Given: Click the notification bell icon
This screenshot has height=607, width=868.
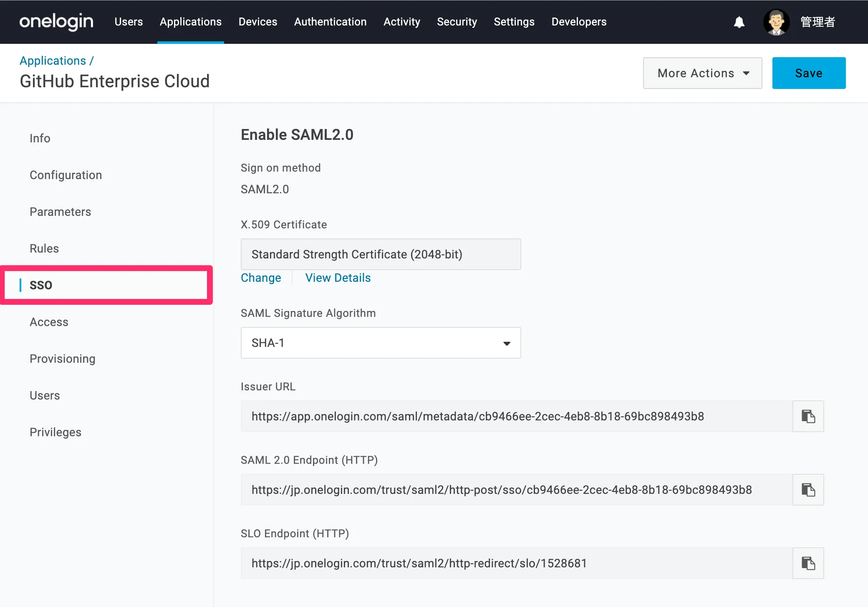Looking at the screenshot, I should [x=739, y=22].
